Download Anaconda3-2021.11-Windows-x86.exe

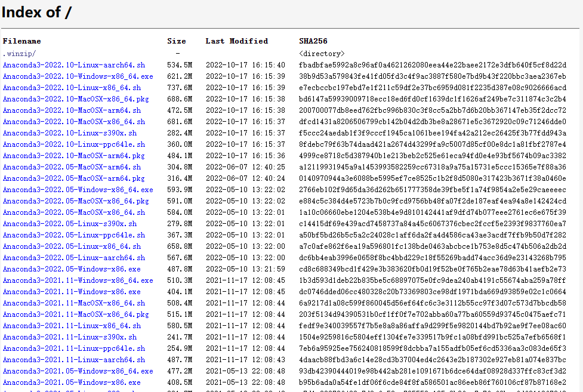pyautogui.click(x=72, y=292)
